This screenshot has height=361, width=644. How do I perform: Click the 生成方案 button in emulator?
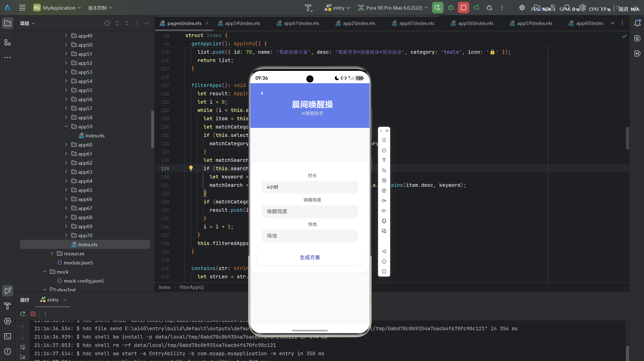[x=310, y=257]
